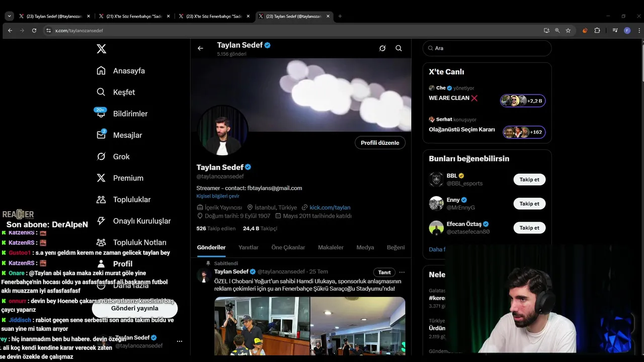644x362 pixels.
Task: Open right photo in pinned post
Action: point(358,326)
